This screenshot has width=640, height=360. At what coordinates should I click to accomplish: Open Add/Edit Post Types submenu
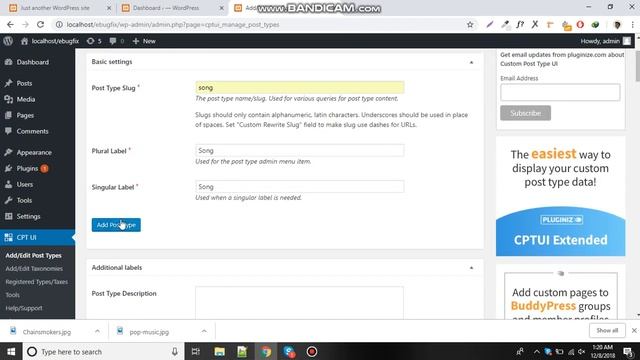tap(33, 256)
